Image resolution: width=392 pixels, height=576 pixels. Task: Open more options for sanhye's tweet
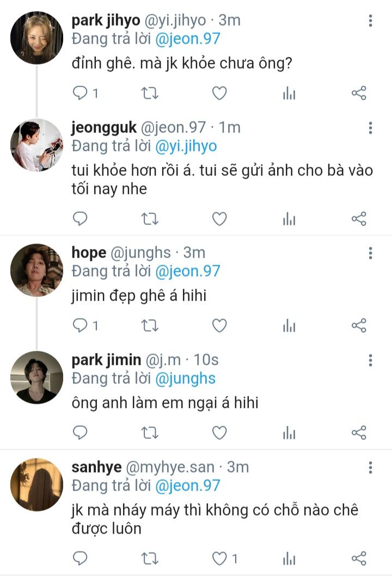(x=370, y=468)
